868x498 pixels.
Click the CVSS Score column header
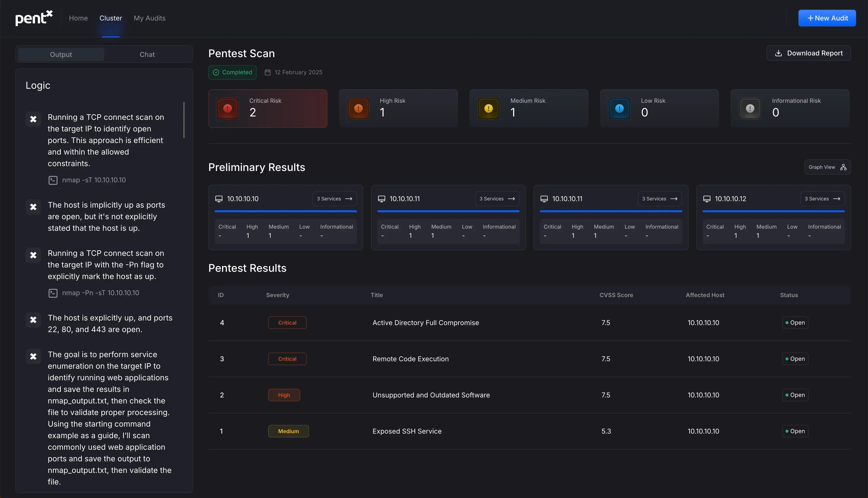click(x=616, y=295)
